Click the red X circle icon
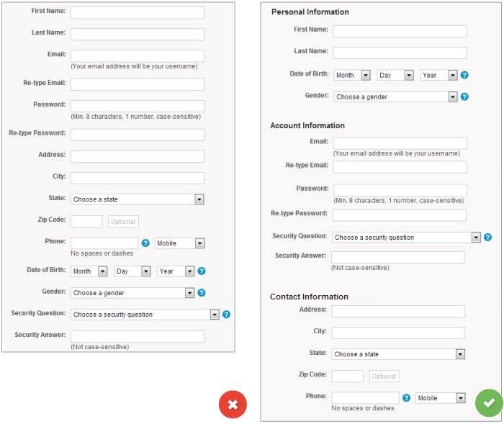Viewport: 504px width, 424px height. [233, 405]
